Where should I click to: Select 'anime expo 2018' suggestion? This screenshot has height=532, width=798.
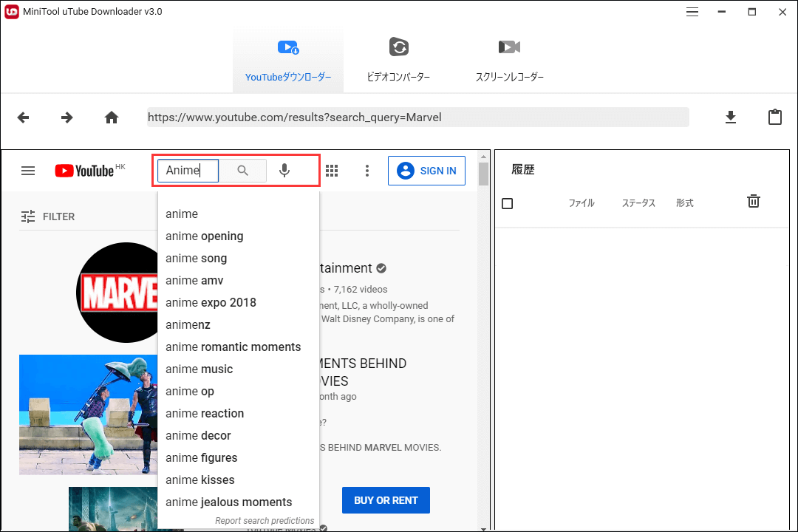(238, 302)
